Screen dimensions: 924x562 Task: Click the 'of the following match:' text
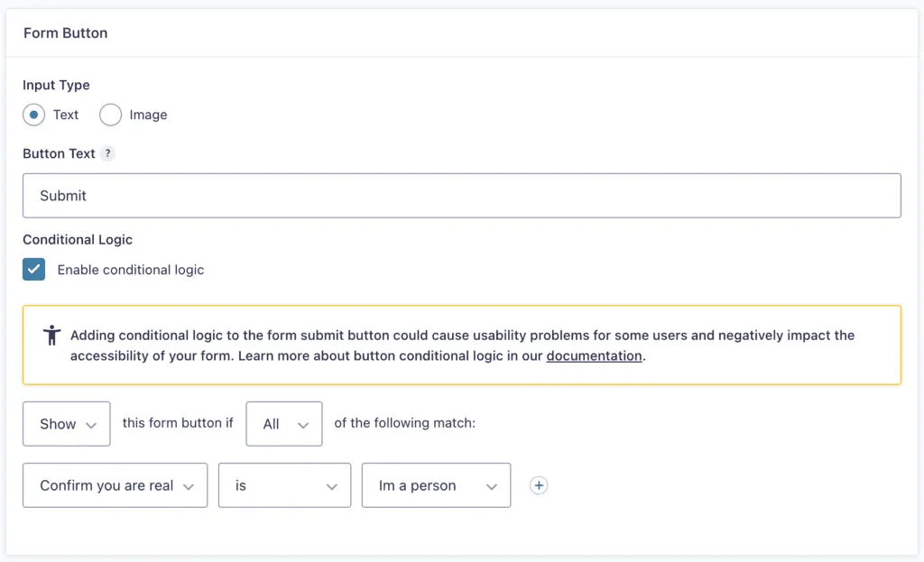point(405,423)
